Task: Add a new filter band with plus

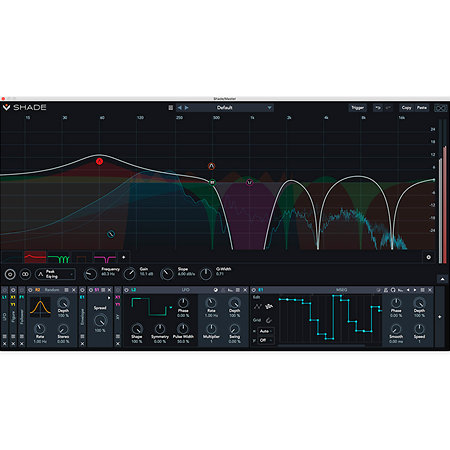Action: pyautogui.click(x=124, y=257)
